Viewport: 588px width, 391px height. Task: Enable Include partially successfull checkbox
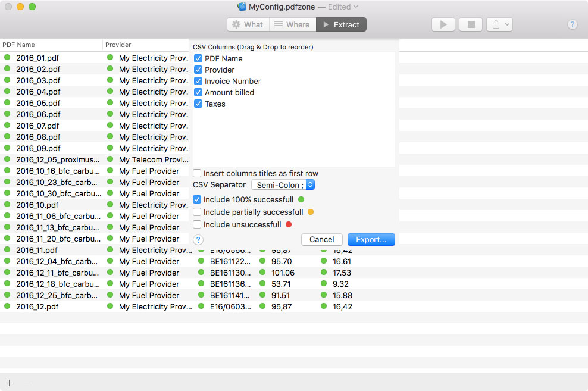pyautogui.click(x=197, y=212)
